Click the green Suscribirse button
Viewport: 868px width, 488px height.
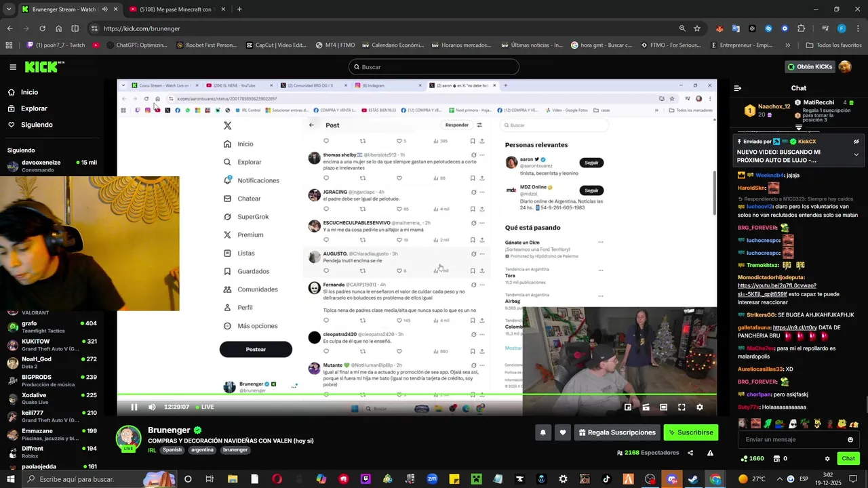click(690, 432)
